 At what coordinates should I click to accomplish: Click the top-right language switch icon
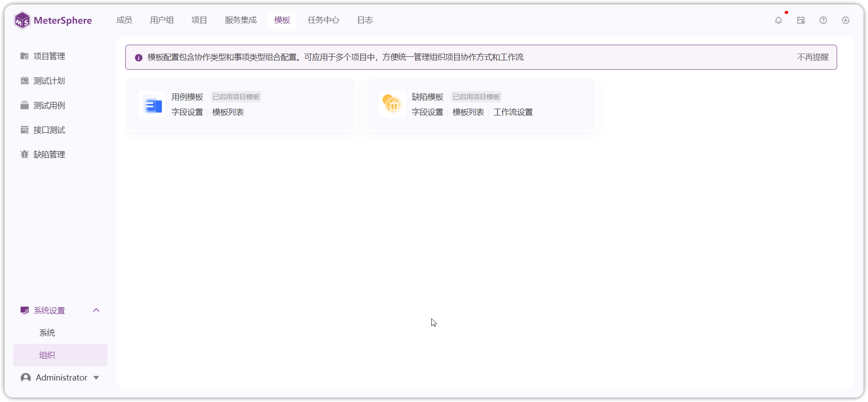click(x=846, y=20)
